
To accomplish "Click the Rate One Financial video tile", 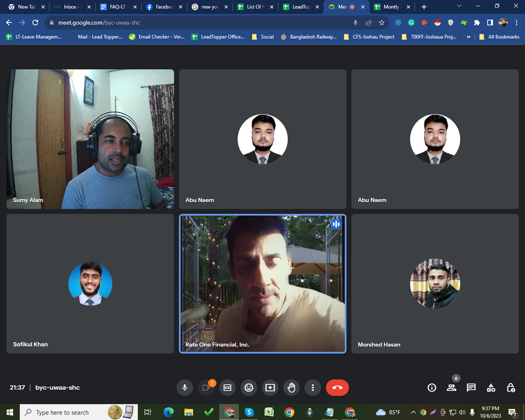I will click(x=262, y=284).
